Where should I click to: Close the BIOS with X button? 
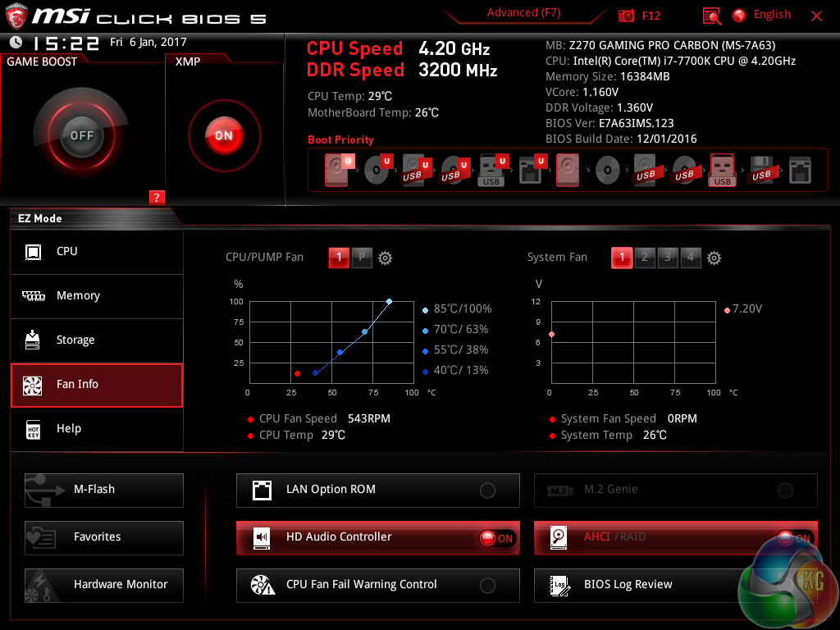pyautogui.click(x=816, y=16)
